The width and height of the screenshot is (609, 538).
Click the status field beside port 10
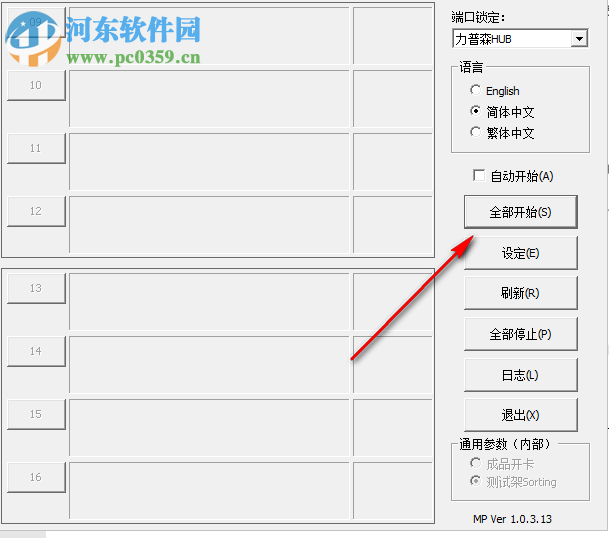point(209,98)
